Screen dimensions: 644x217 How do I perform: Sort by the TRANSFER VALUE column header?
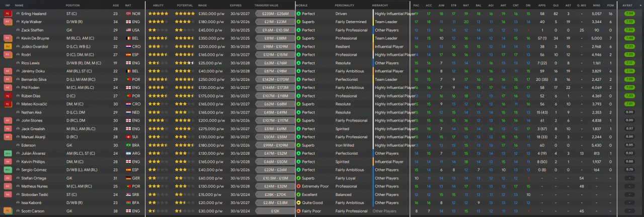coord(267,5)
